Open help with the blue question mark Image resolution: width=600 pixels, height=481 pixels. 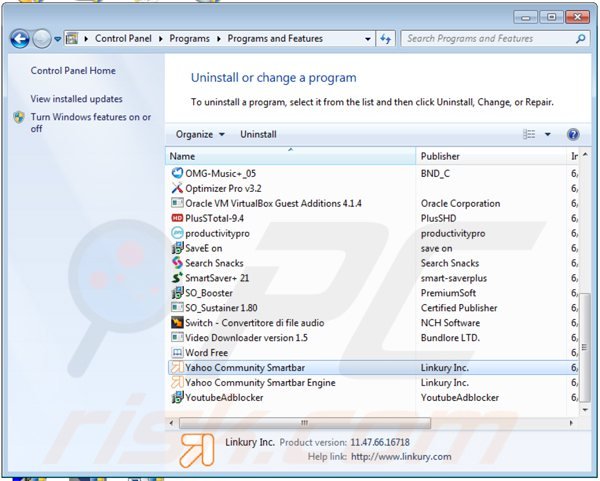click(573, 134)
